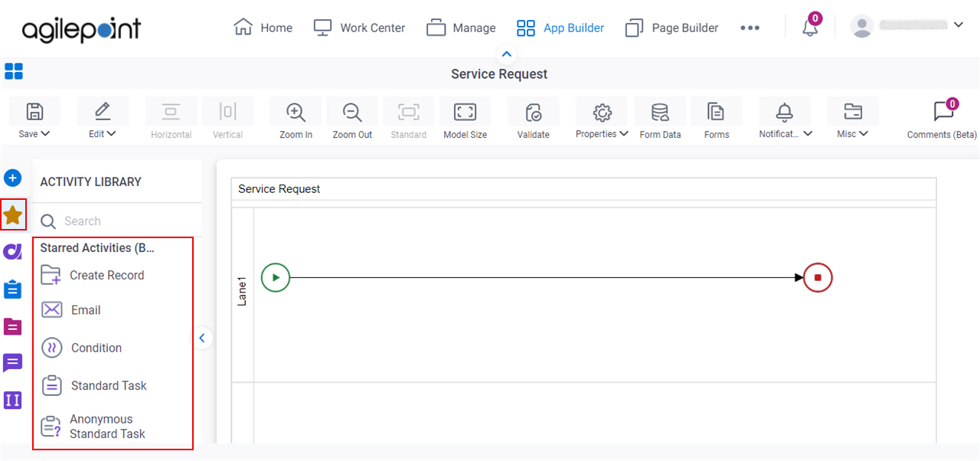The image size is (980, 461).
Task: Select the Standard Task activity
Action: click(93, 386)
